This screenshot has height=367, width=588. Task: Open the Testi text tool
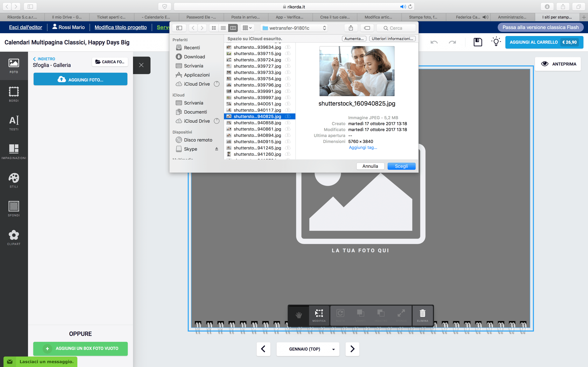click(x=14, y=123)
